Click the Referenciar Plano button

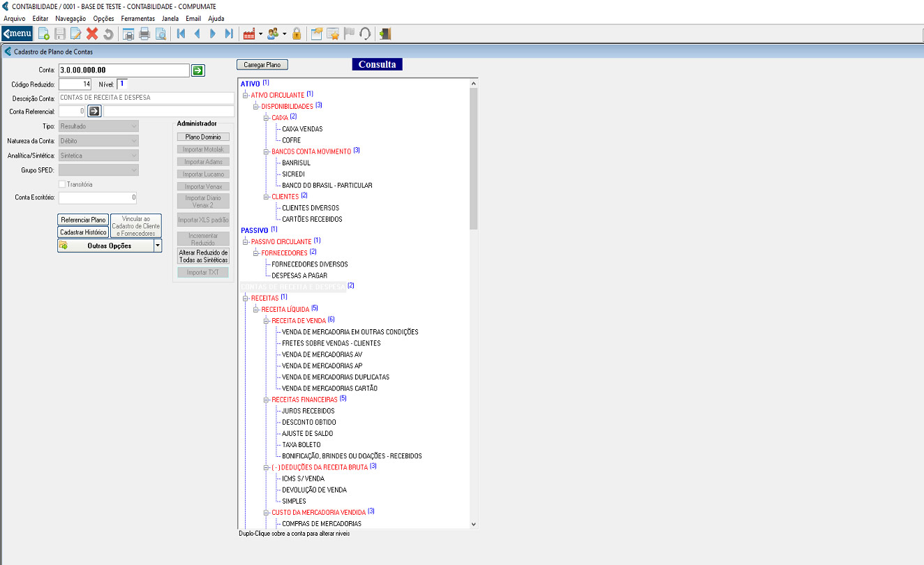pos(83,220)
